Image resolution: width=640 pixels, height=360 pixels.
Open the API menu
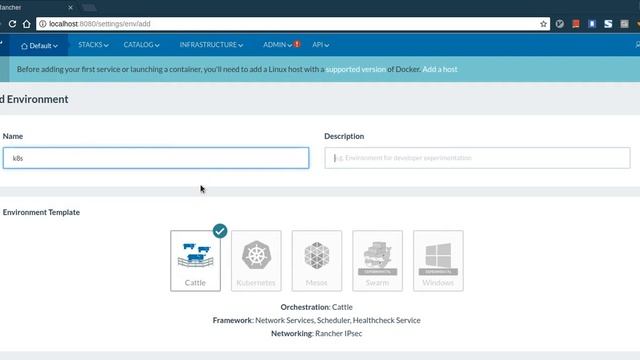click(320, 45)
